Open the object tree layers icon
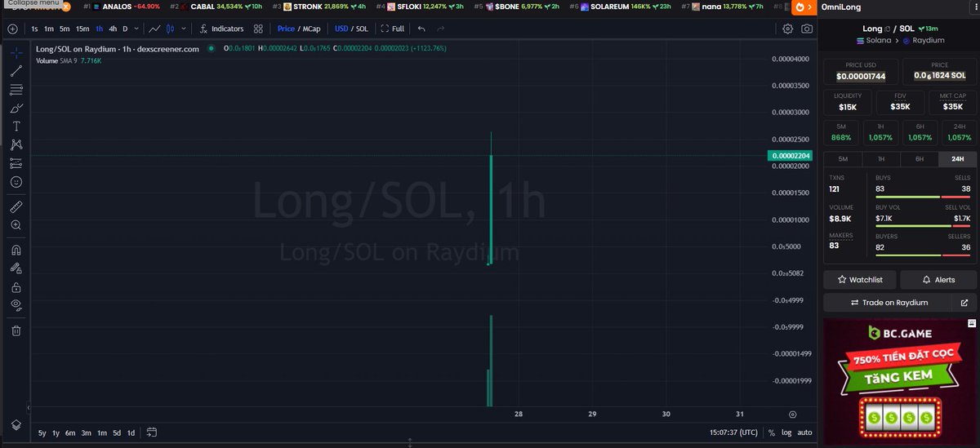980x448 pixels. (x=16, y=425)
